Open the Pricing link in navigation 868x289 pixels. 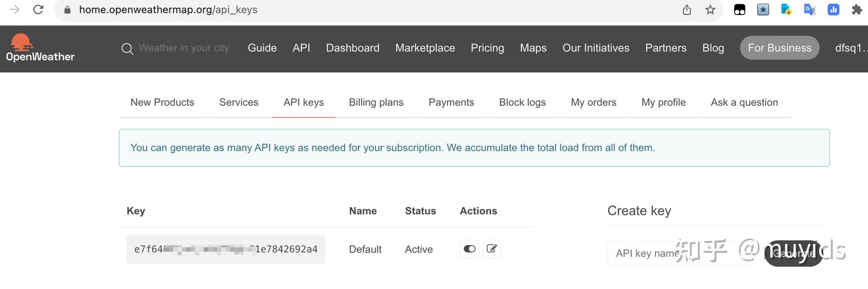click(487, 48)
